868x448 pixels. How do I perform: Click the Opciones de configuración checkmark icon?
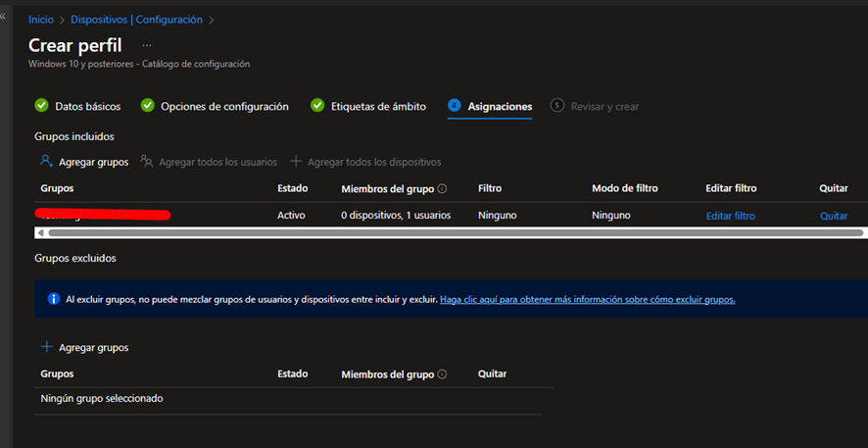click(147, 106)
